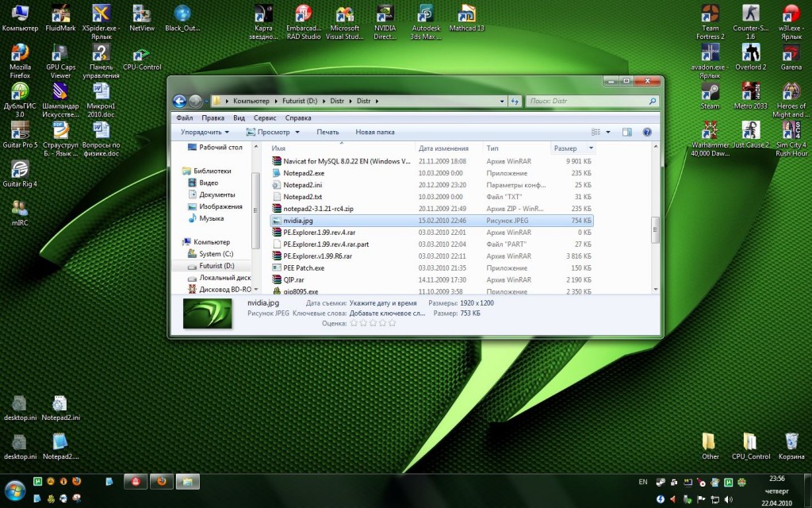Click the Поиск: Distr search field

pyautogui.click(x=592, y=101)
